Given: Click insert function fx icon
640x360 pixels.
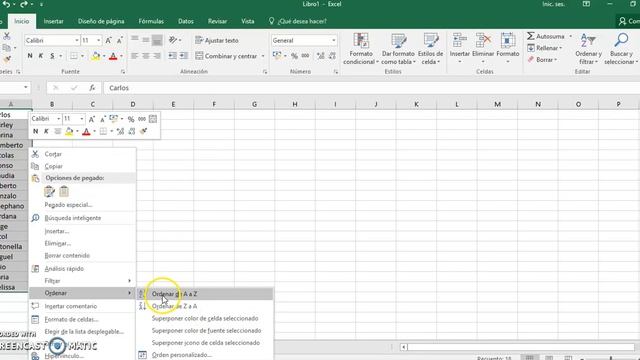Looking at the screenshot, I should (92, 88).
